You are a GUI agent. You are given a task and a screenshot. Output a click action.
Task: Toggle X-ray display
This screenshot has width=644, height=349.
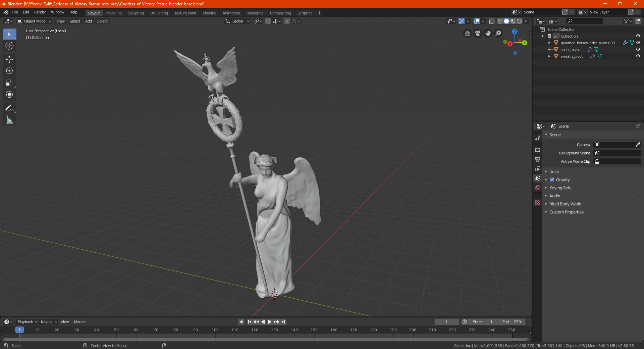492,21
